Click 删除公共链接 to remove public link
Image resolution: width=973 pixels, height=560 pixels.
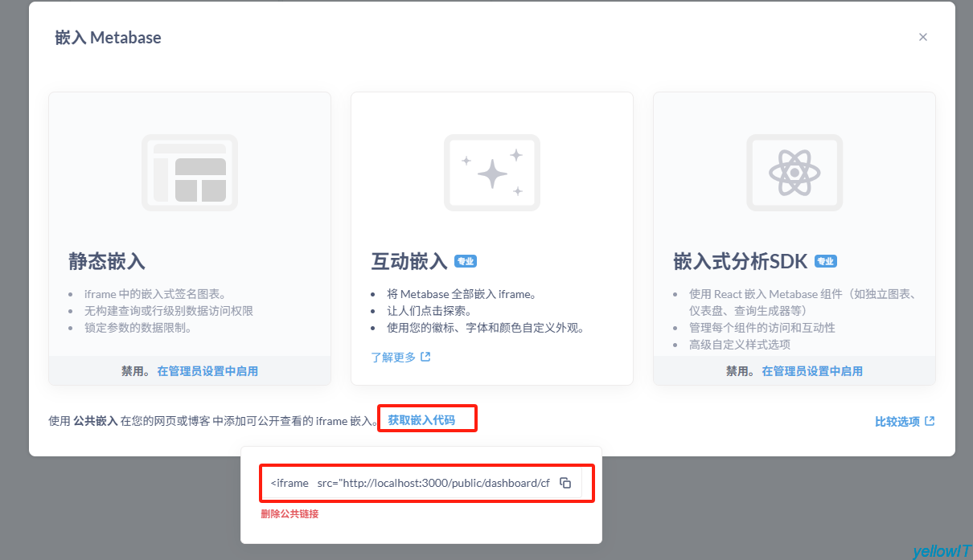point(289,513)
